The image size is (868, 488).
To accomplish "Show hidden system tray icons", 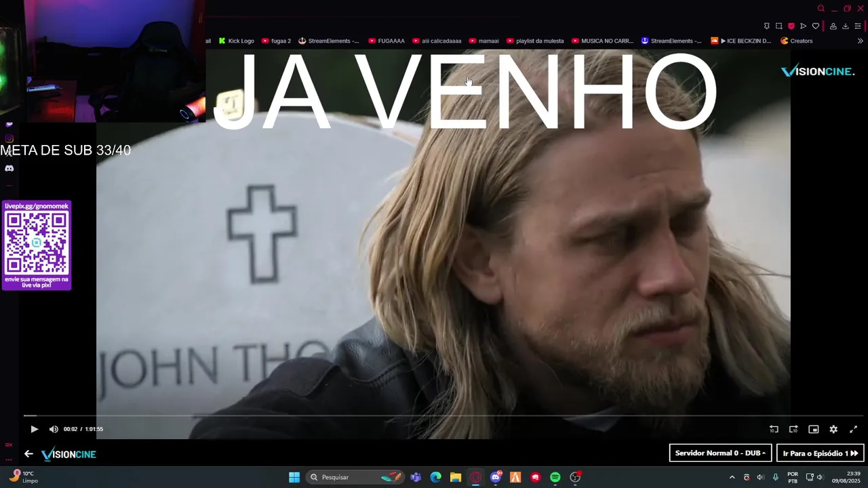I will pyautogui.click(x=732, y=477).
